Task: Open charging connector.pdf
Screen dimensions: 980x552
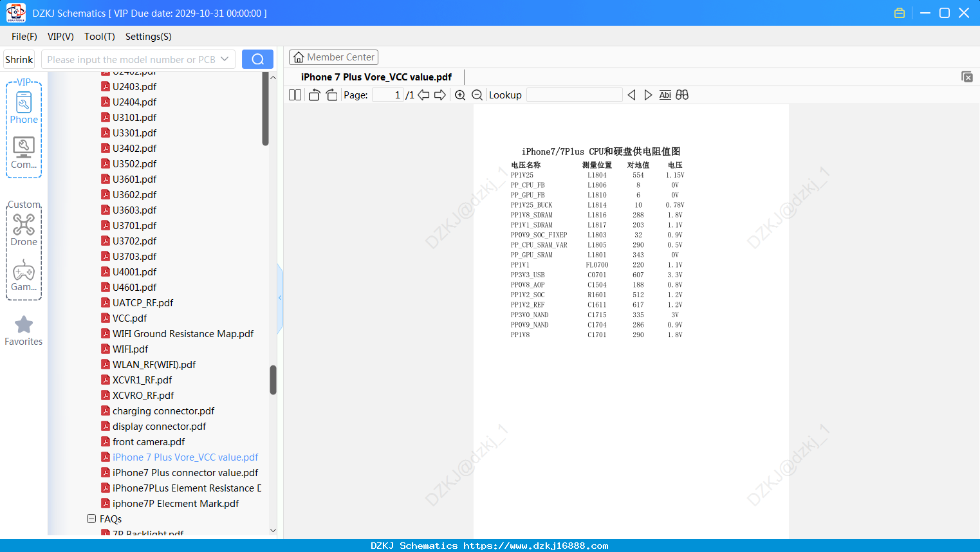Action: 158,410
